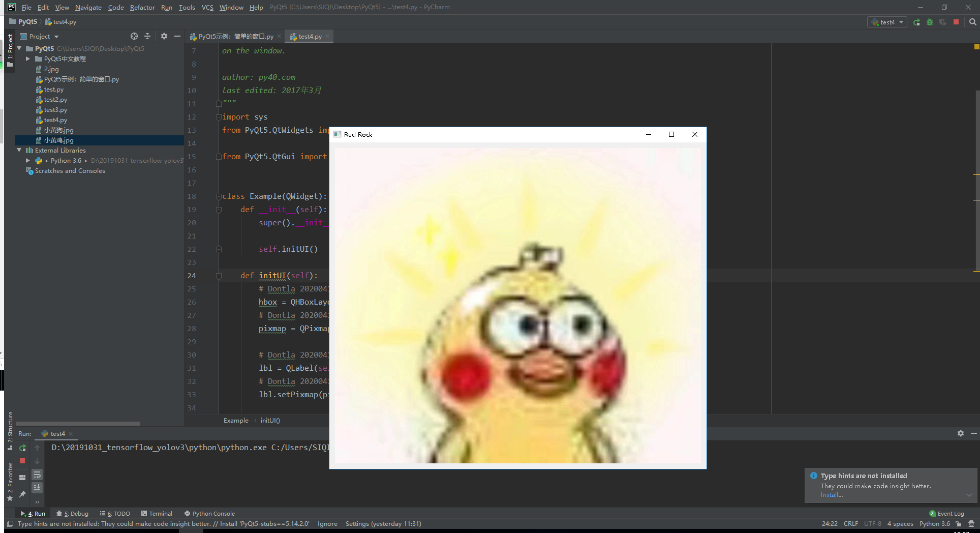980x533 pixels.
Task: Expand the type hints notification chevron
Action: (x=969, y=495)
